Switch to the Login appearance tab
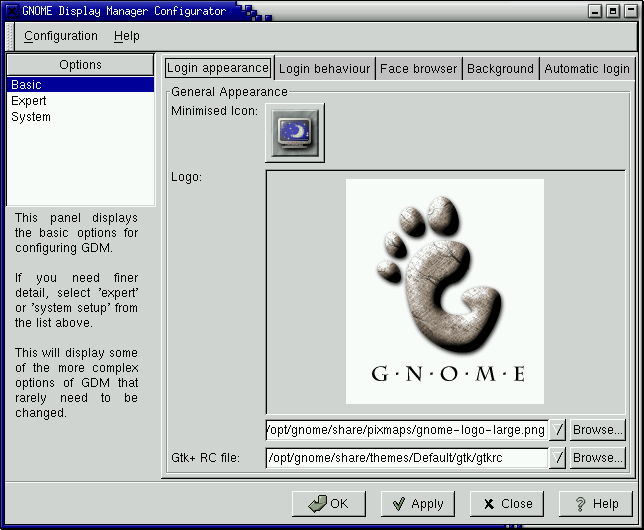 pyautogui.click(x=218, y=68)
